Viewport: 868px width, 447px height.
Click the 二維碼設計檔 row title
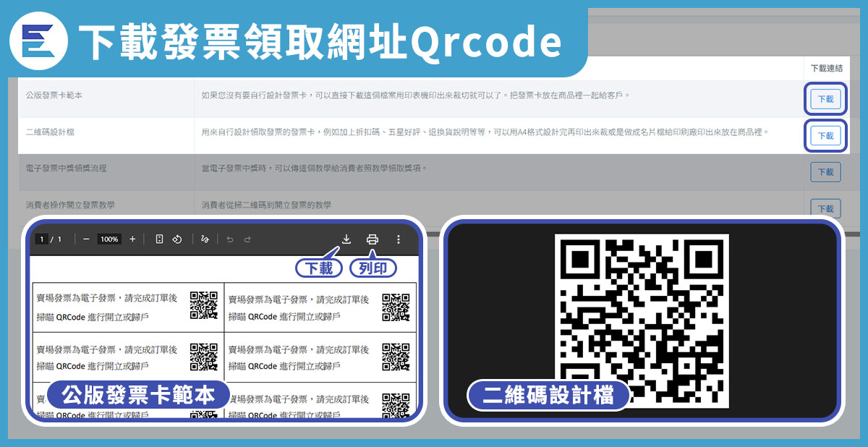pyautogui.click(x=49, y=132)
